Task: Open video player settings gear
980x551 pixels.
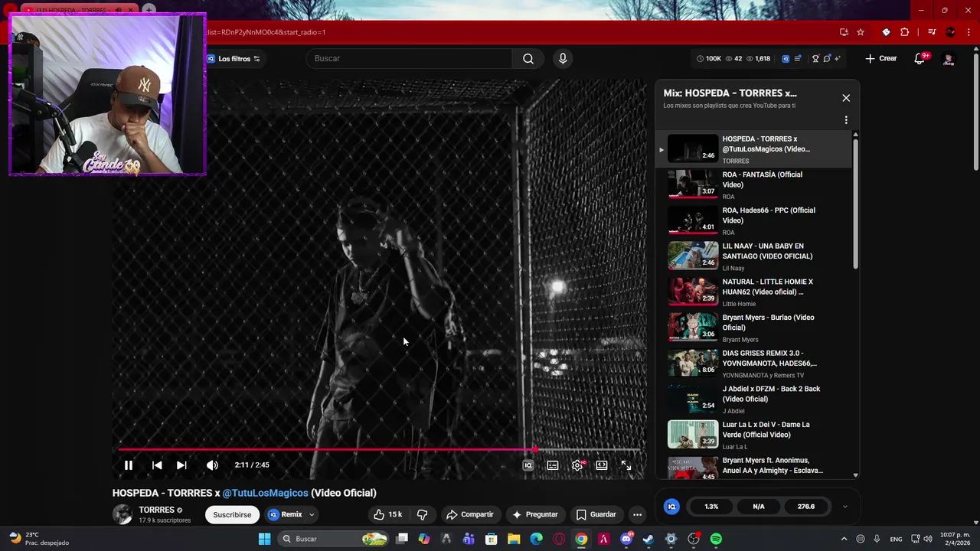Action: pos(577,465)
